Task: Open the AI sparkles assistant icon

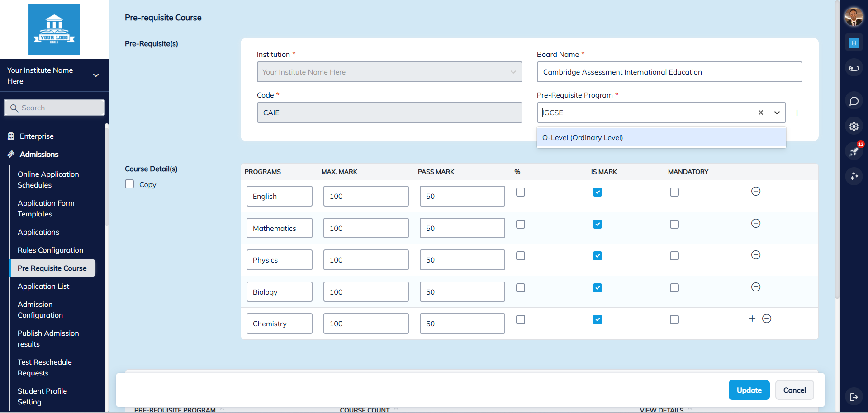Action: click(x=854, y=176)
